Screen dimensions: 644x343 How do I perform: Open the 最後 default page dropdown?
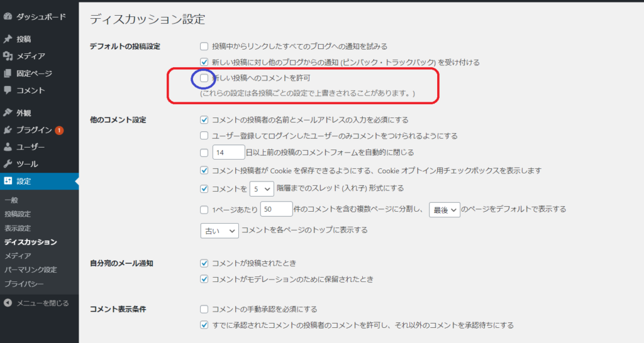pos(444,210)
